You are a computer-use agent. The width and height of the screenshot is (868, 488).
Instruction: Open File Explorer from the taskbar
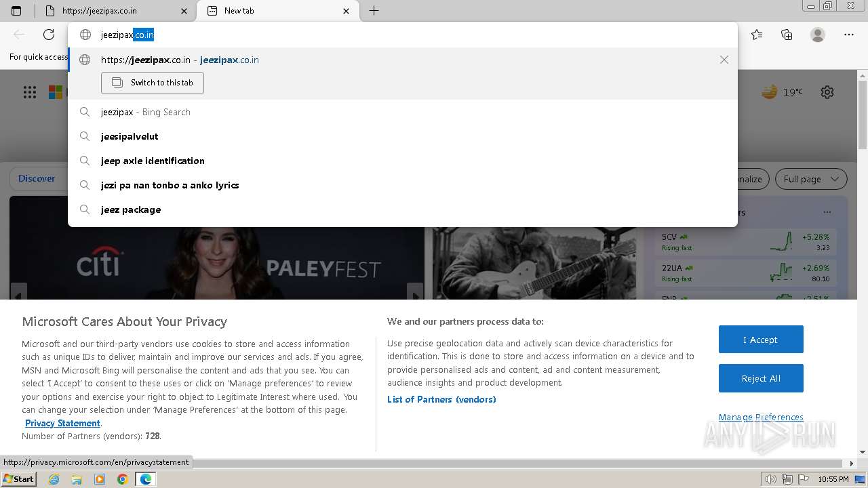click(77, 479)
